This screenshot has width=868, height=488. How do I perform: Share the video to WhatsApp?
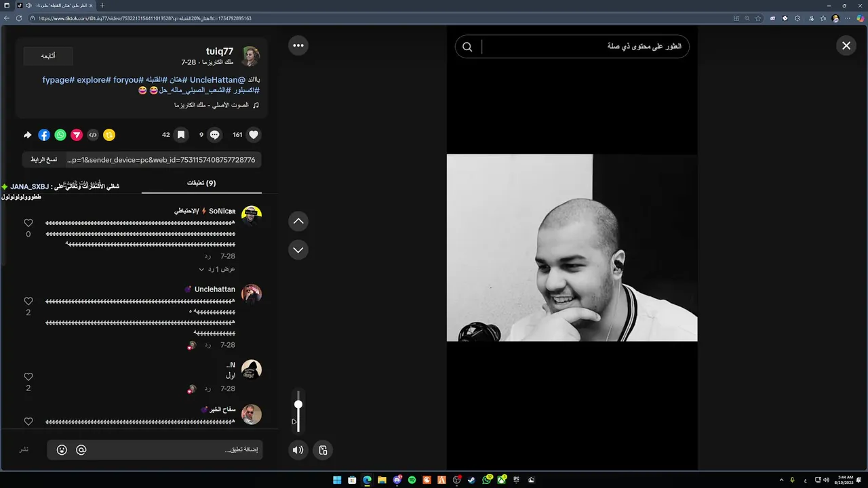pos(60,135)
